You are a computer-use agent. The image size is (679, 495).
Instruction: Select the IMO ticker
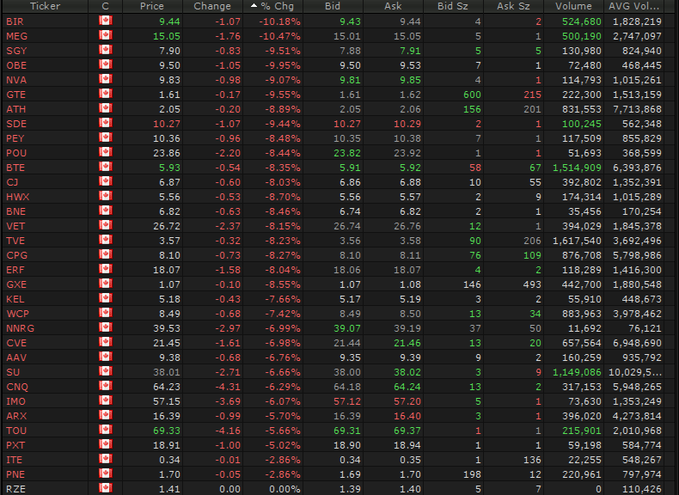tap(16, 401)
